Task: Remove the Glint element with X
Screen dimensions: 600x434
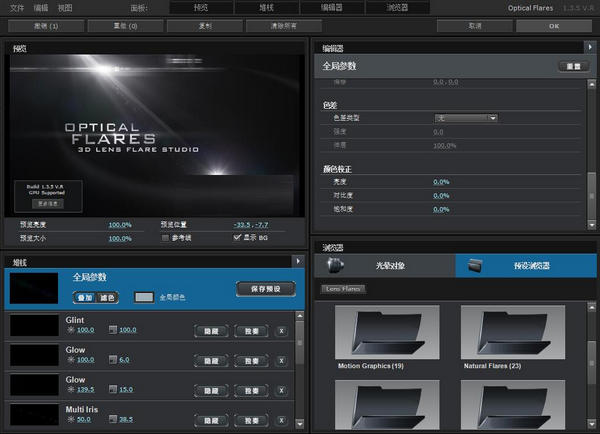Action: pyautogui.click(x=281, y=331)
